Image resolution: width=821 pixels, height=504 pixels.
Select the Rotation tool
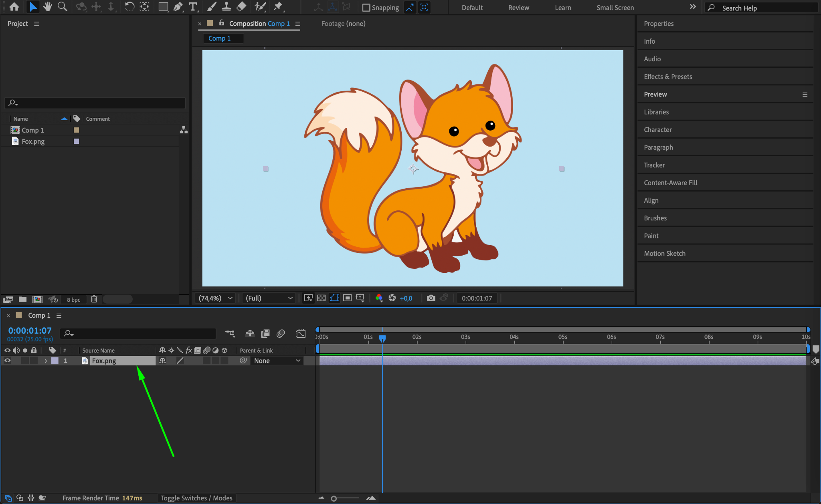(x=129, y=7)
